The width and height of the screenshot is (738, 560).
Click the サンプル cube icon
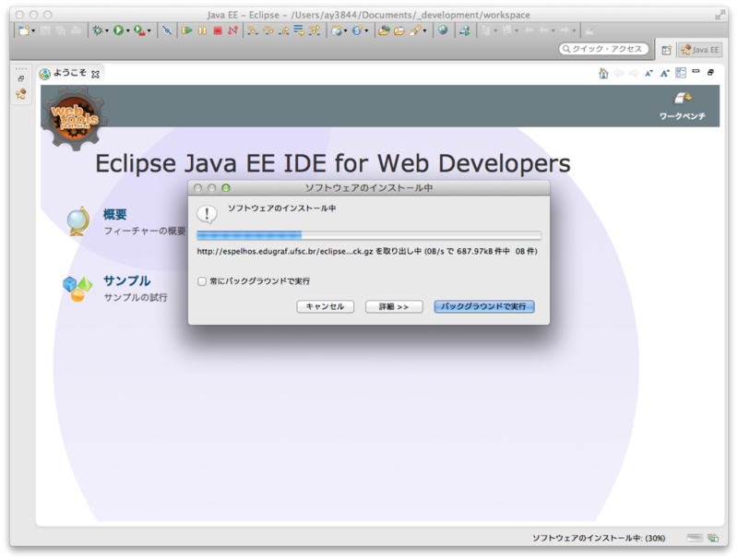point(77,286)
